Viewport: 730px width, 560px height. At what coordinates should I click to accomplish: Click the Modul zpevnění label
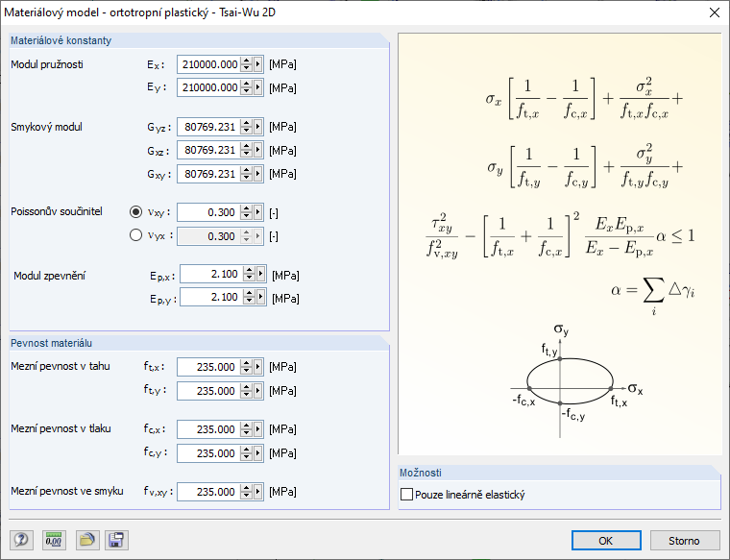[x=49, y=276]
